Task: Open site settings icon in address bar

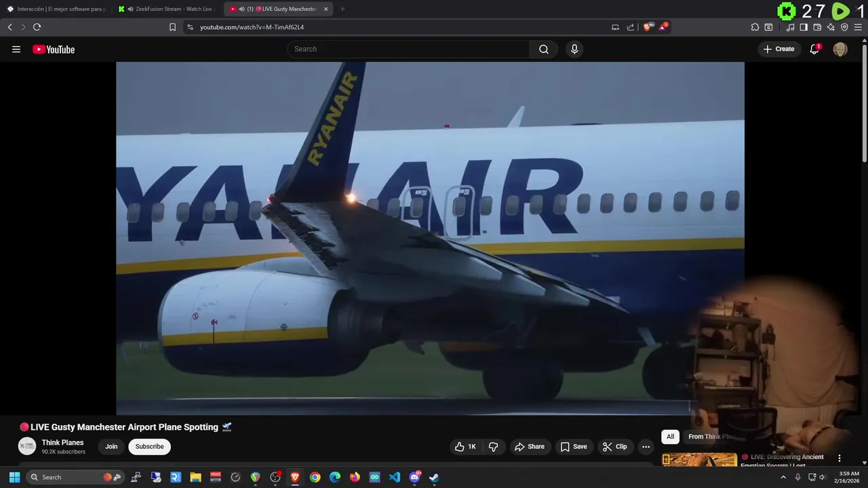Action: click(190, 27)
